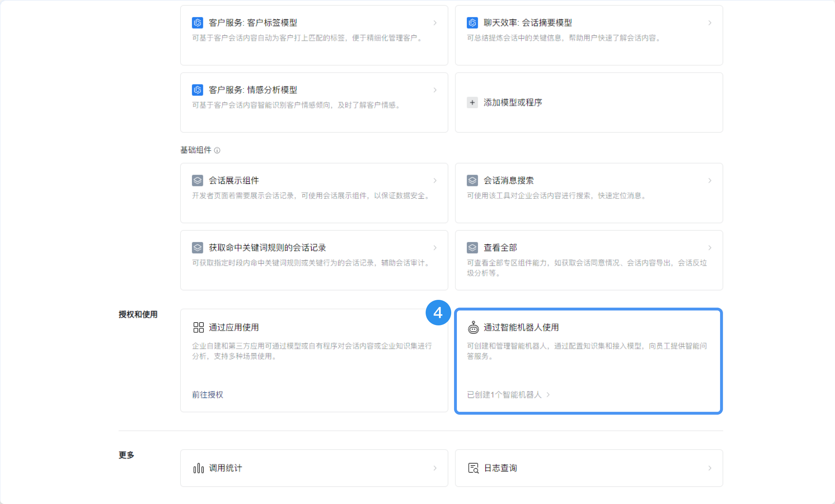Click the 日志查询 log search icon

pyautogui.click(x=473, y=468)
